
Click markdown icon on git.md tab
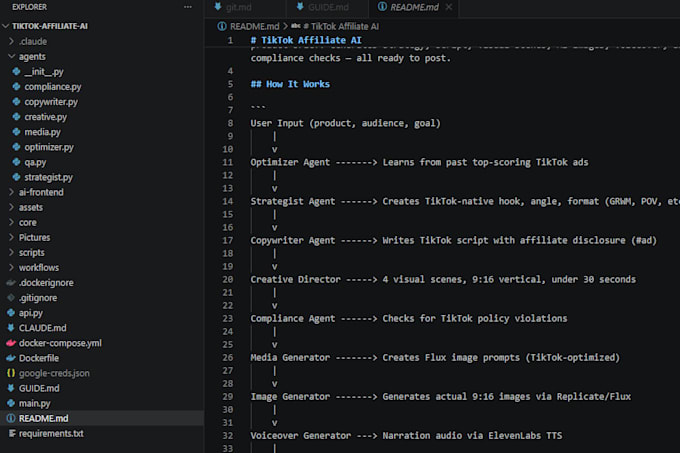click(218, 7)
